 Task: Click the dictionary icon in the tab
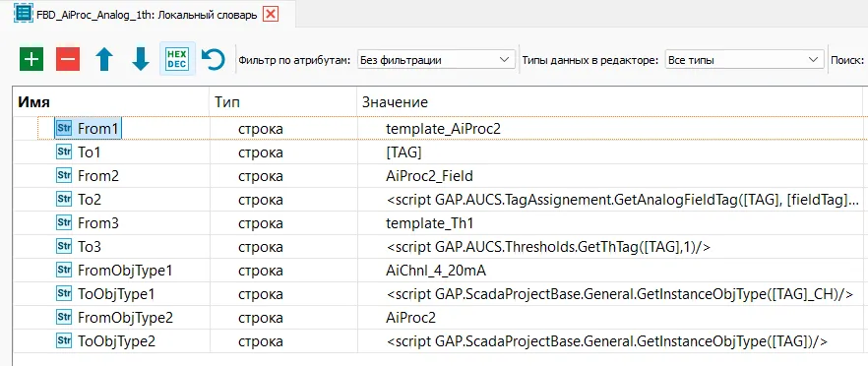pyautogui.click(x=24, y=14)
